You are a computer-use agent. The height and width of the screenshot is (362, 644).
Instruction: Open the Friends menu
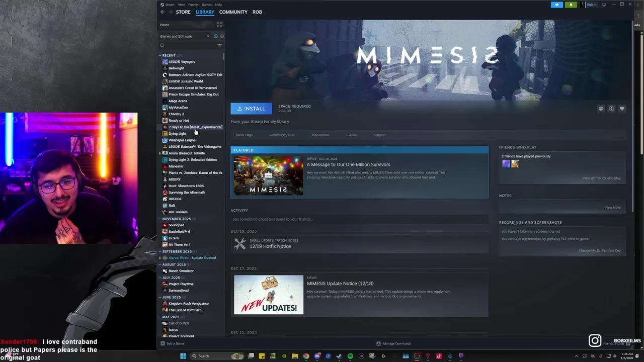click(x=193, y=5)
